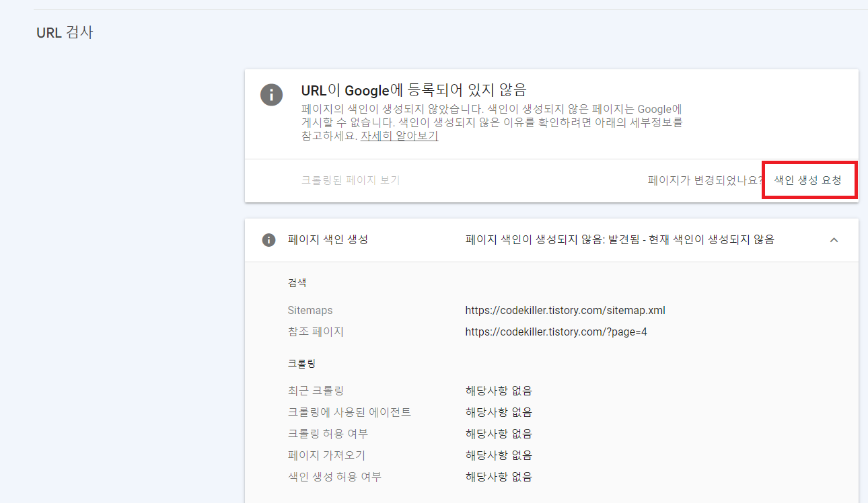Click 크롤링된 페이지 보기 button

[351, 180]
